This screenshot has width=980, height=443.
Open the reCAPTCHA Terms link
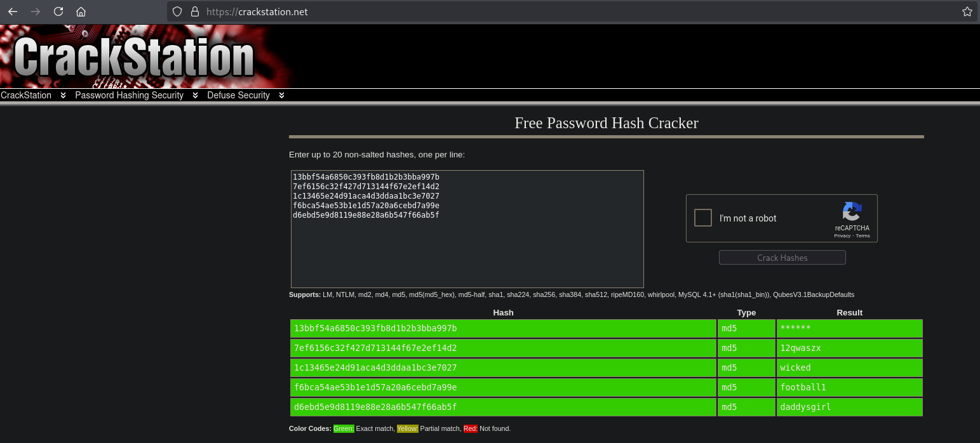[x=863, y=235]
